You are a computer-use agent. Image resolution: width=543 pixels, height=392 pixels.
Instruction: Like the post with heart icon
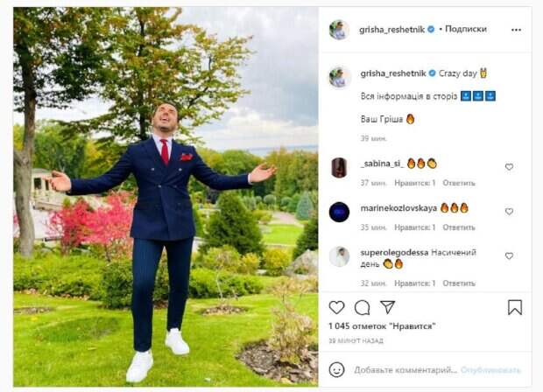337,307
